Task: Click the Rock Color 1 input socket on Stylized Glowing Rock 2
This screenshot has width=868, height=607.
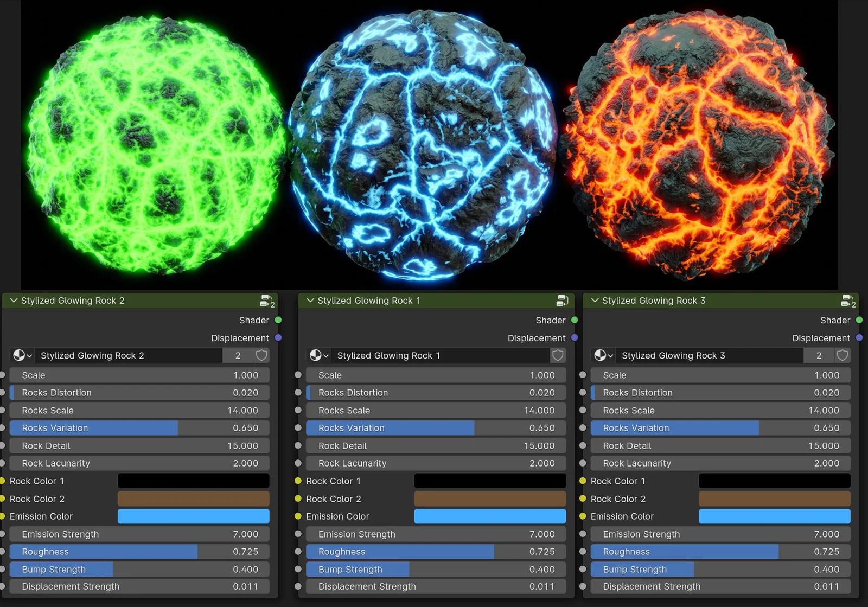Action: click(2, 481)
